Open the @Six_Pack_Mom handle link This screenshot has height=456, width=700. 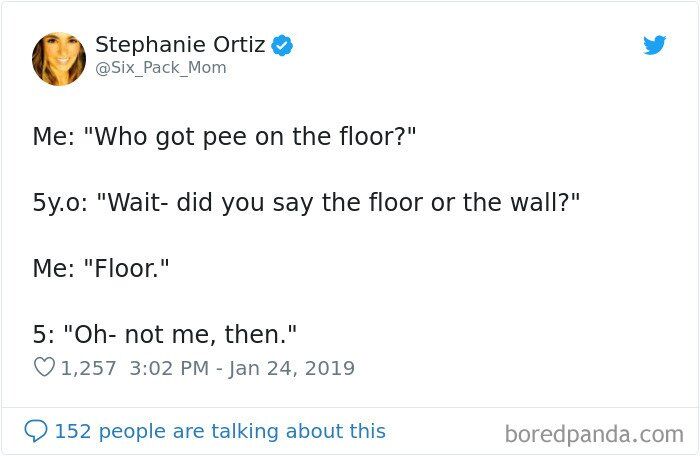click(x=161, y=68)
